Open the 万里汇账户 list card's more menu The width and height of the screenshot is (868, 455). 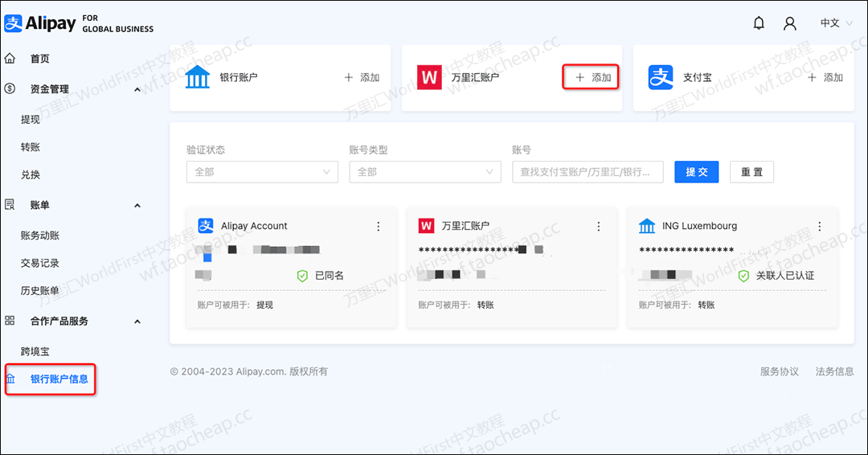599,227
